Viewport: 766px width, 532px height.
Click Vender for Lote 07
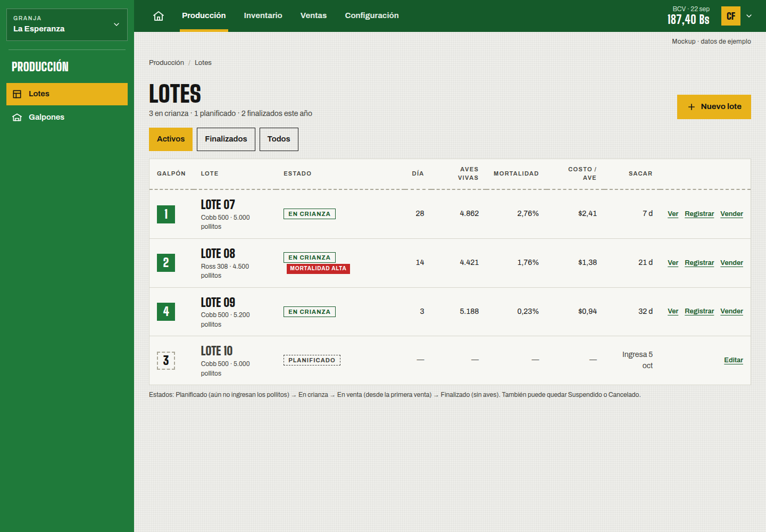pyautogui.click(x=731, y=214)
